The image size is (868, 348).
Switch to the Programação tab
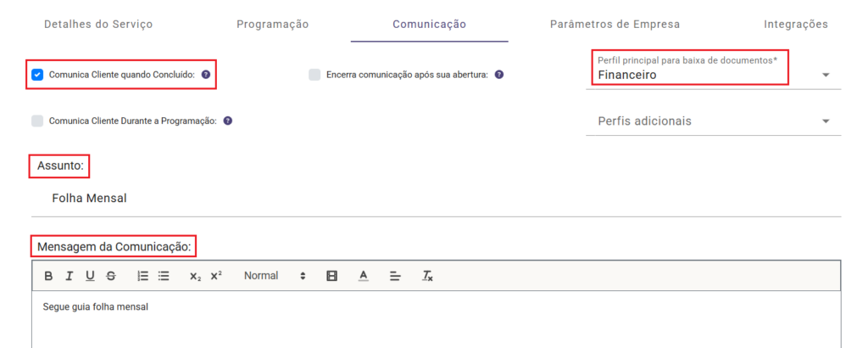point(272,25)
